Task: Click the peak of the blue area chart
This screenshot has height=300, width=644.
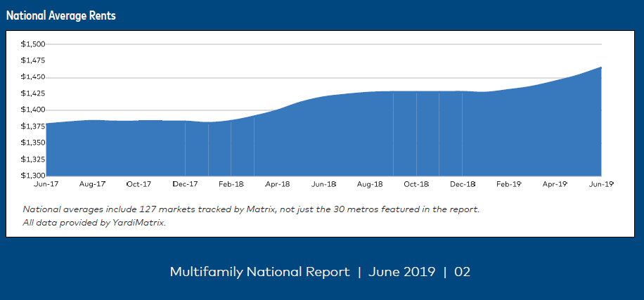Action: click(x=600, y=69)
